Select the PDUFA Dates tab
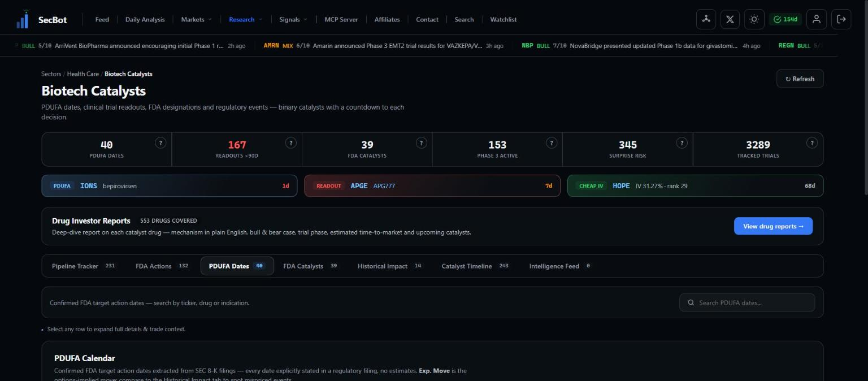The width and height of the screenshot is (868, 381). coord(237,266)
